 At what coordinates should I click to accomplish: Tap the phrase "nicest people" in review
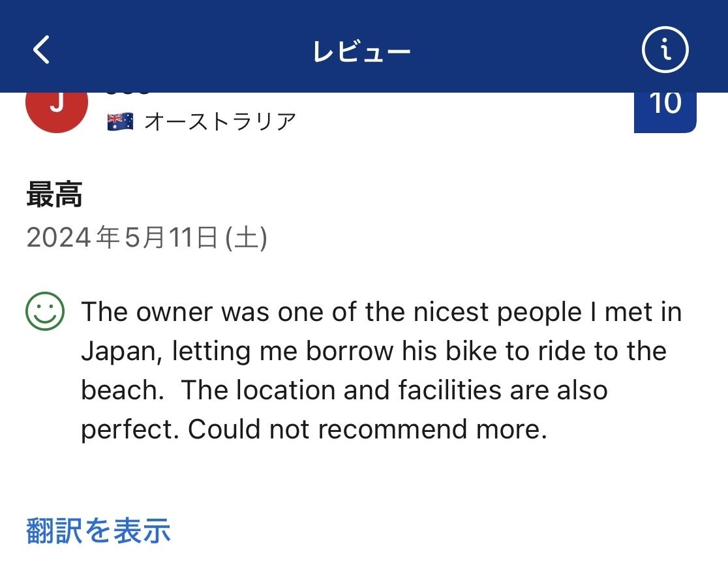[x=499, y=312]
